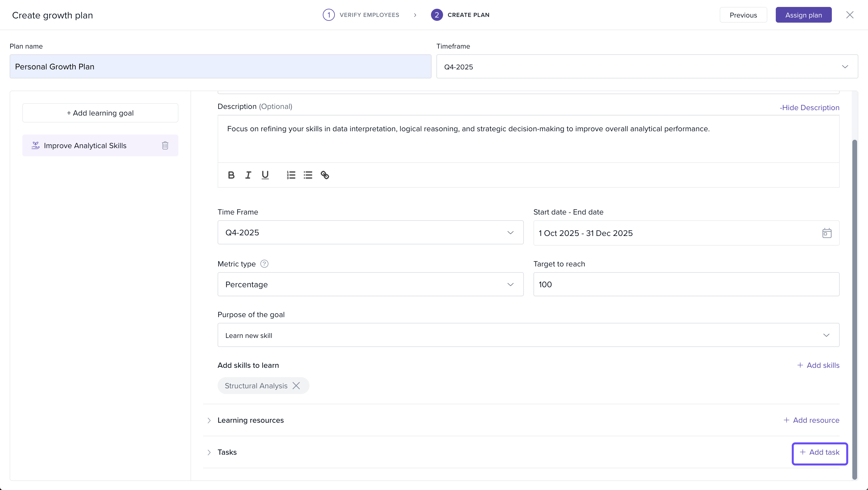Delete the Improve Analytical Skills goal
The width and height of the screenshot is (868, 490).
click(x=165, y=145)
